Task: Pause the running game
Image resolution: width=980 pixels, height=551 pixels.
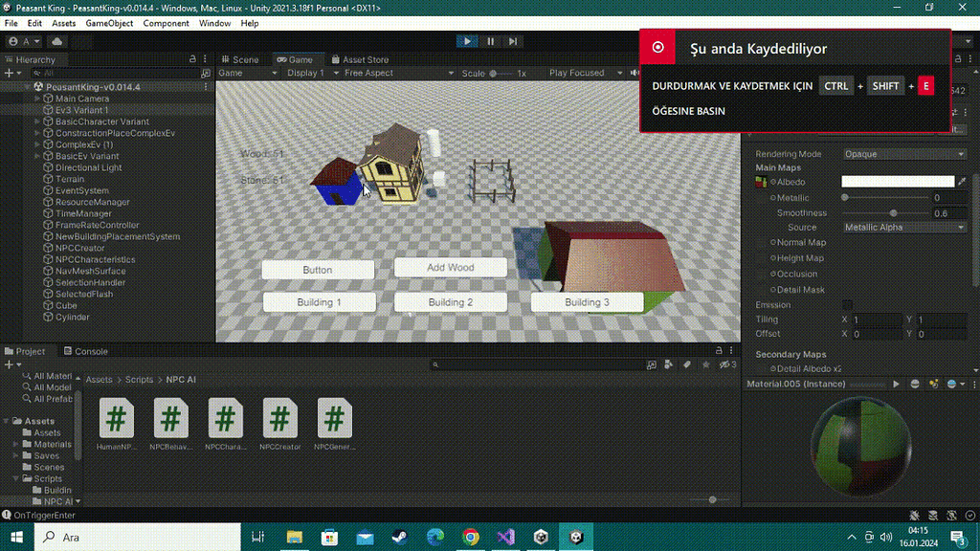Action: coord(489,41)
